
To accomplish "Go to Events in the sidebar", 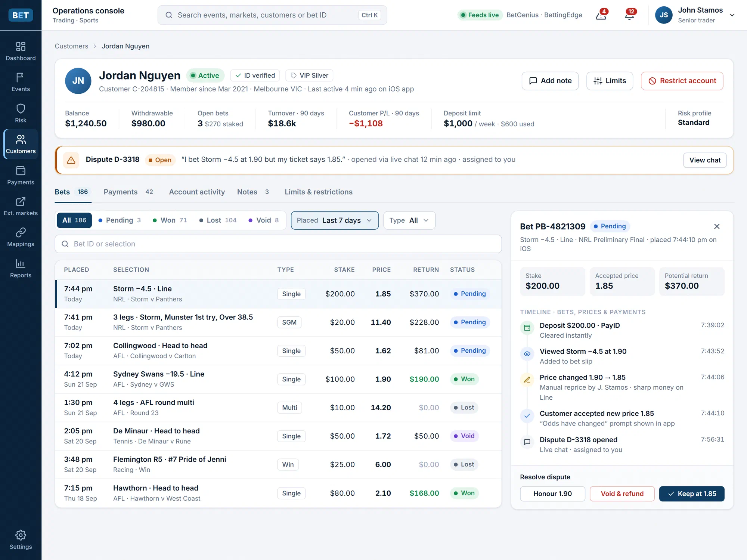I will click(x=21, y=83).
